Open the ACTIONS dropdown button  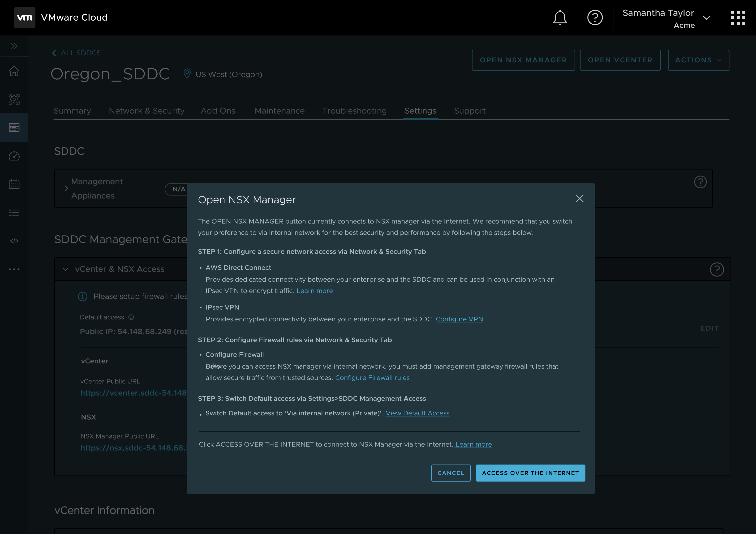698,60
